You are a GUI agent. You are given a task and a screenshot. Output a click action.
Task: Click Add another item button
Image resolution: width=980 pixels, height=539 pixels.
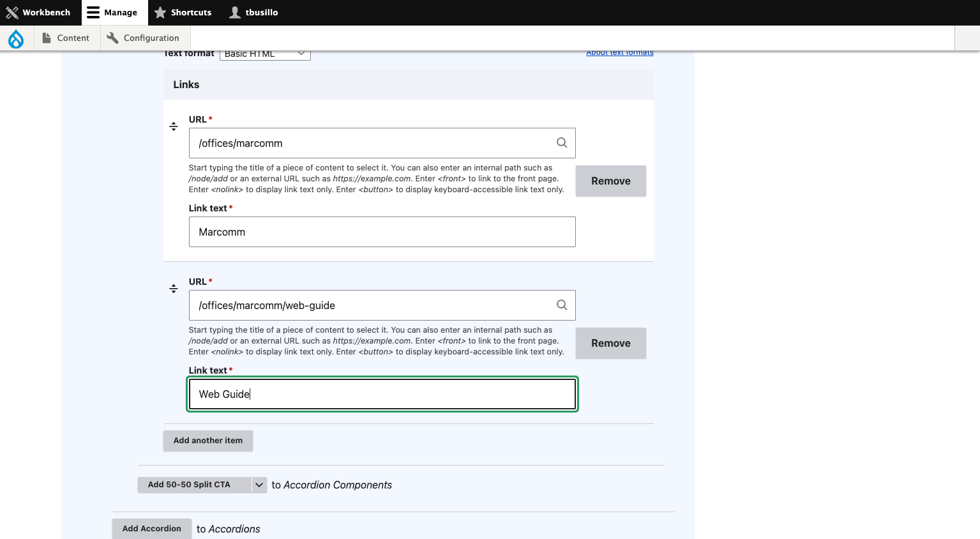click(208, 441)
